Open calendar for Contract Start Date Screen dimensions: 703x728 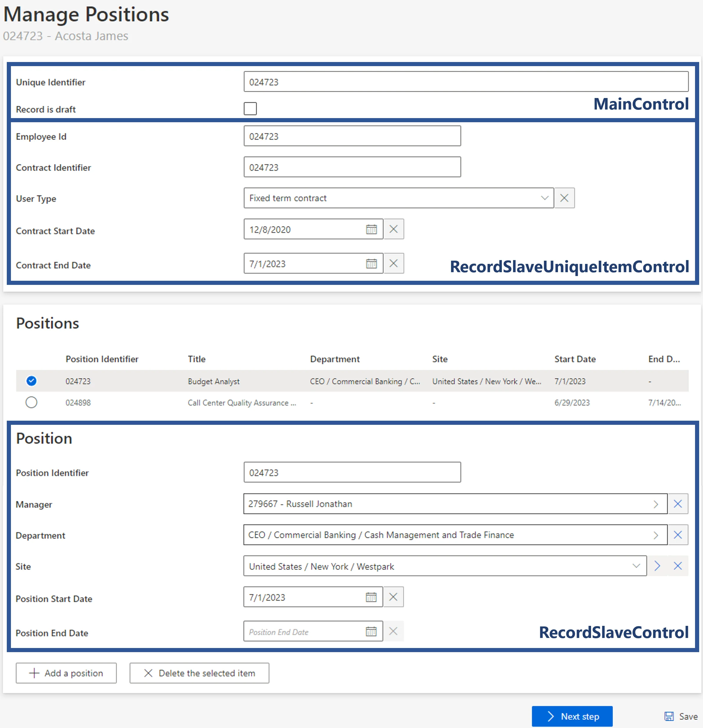point(371,229)
